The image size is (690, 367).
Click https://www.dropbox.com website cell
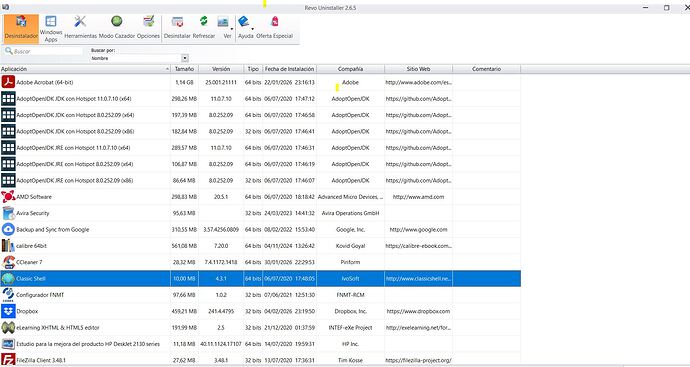[x=418, y=311]
